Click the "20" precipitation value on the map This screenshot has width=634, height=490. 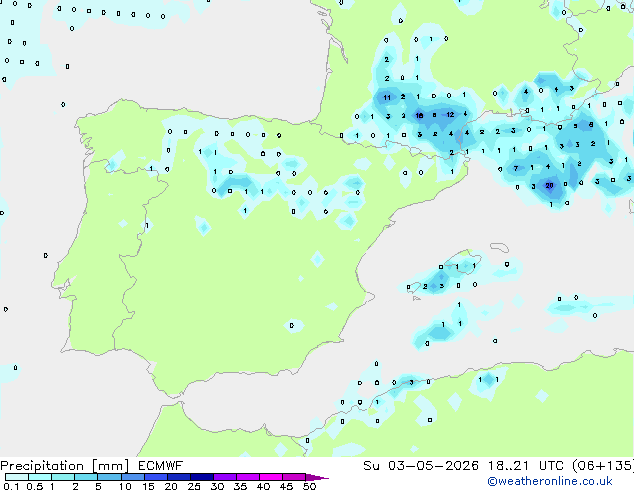[549, 186]
